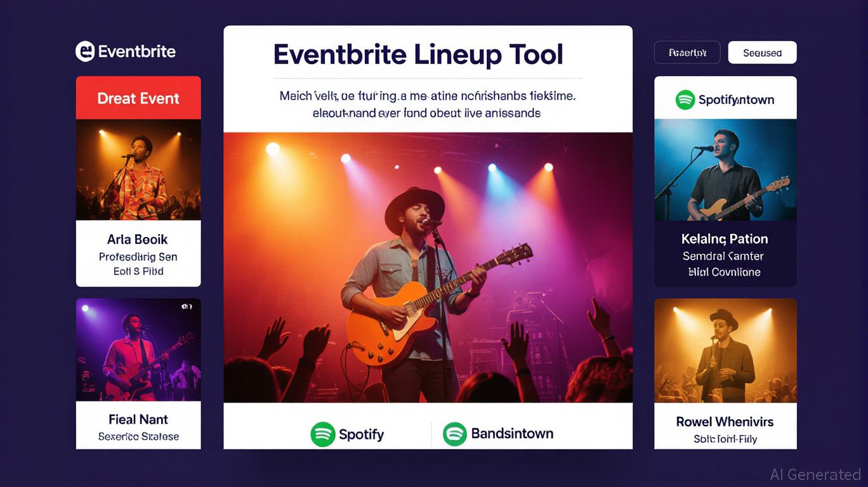868x487 pixels.
Task: Open the Fieal Nant artist link
Action: pyautogui.click(x=138, y=419)
